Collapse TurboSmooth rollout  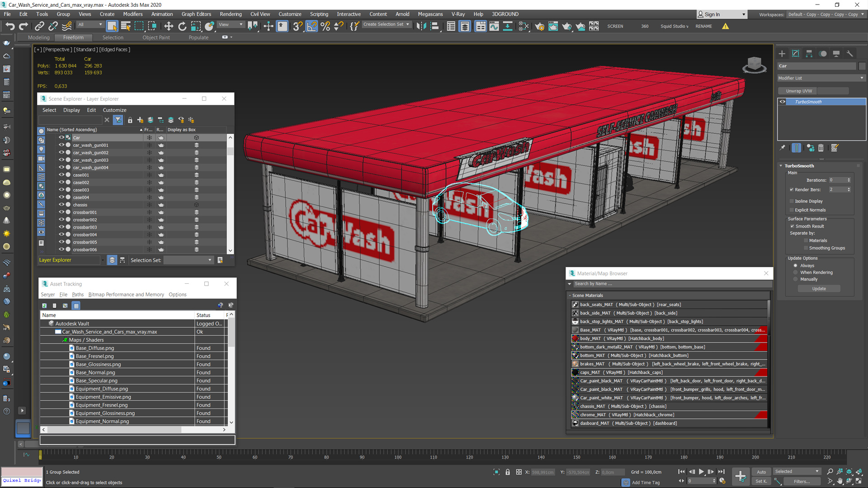click(x=781, y=166)
